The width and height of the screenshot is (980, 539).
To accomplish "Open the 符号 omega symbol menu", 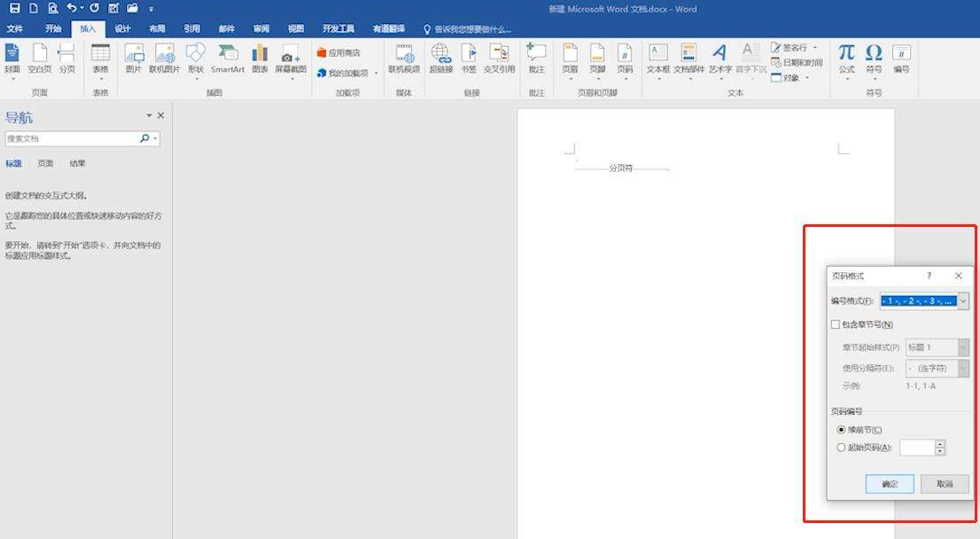I will [874, 59].
